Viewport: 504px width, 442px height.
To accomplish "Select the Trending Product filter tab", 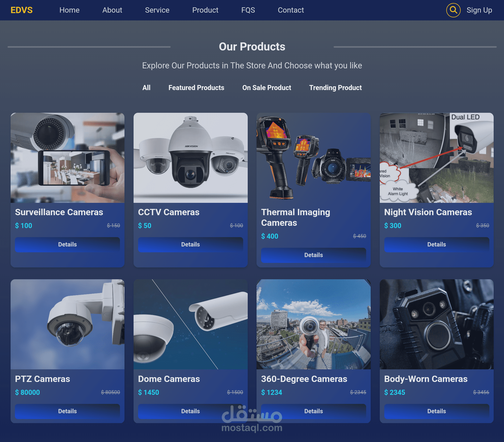I will (x=335, y=88).
